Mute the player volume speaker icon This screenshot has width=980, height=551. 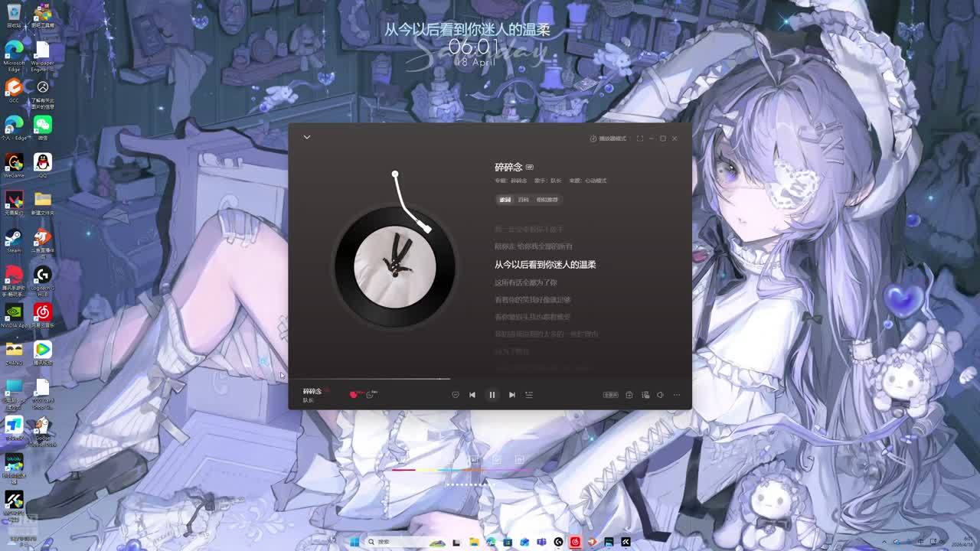660,395
